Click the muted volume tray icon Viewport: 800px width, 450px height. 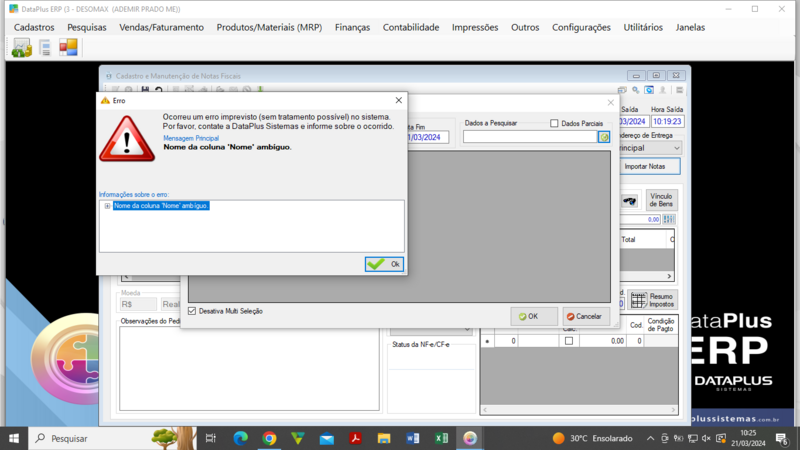[706, 438]
